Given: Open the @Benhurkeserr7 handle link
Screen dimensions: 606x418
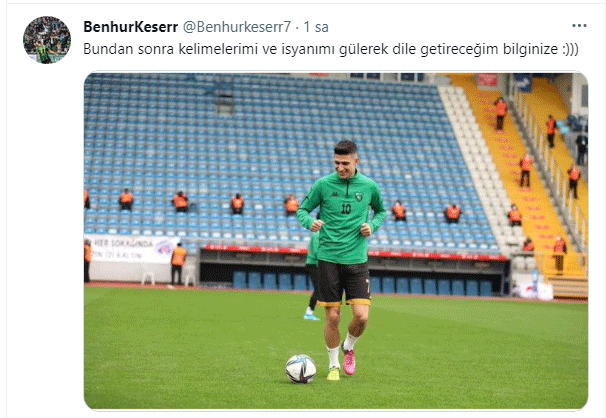Looking at the screenshot, I should point(237,27).
